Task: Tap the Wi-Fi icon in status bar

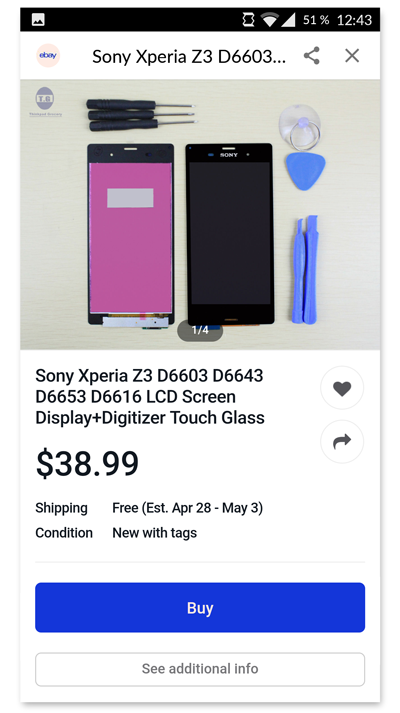Action: 270,20
